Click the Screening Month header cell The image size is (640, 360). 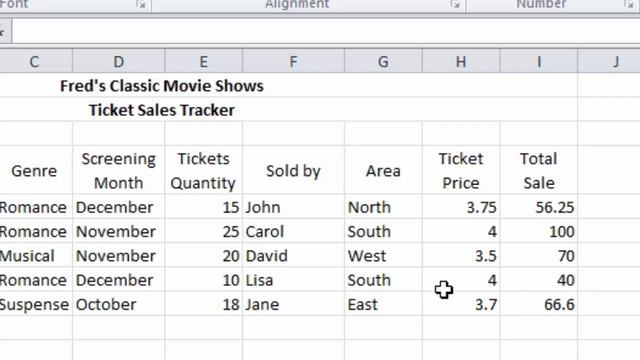click(x=119, y=170)
